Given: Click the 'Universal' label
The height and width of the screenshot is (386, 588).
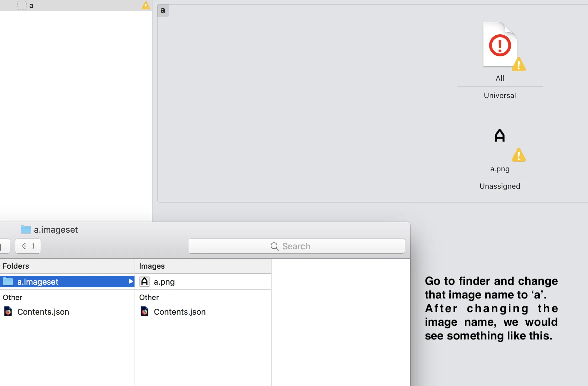Looking at the screenshot, I should (x=500, y=96).
